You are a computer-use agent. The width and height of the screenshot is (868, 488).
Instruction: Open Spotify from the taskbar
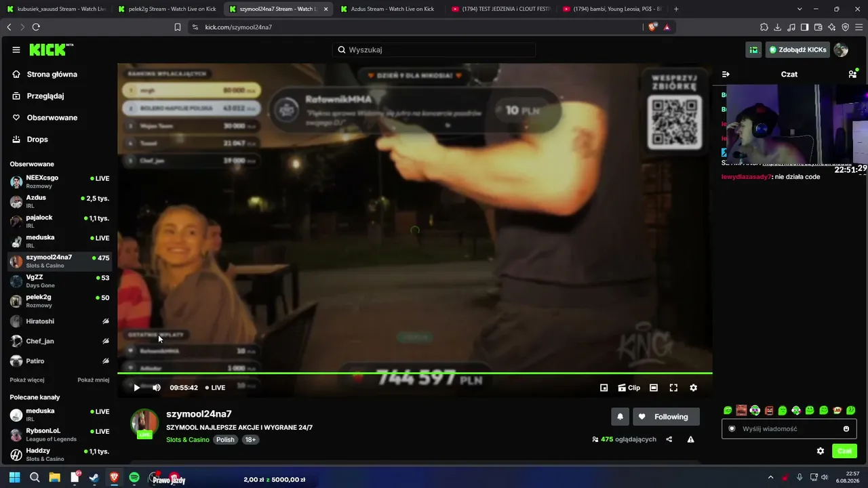point(134,478)
